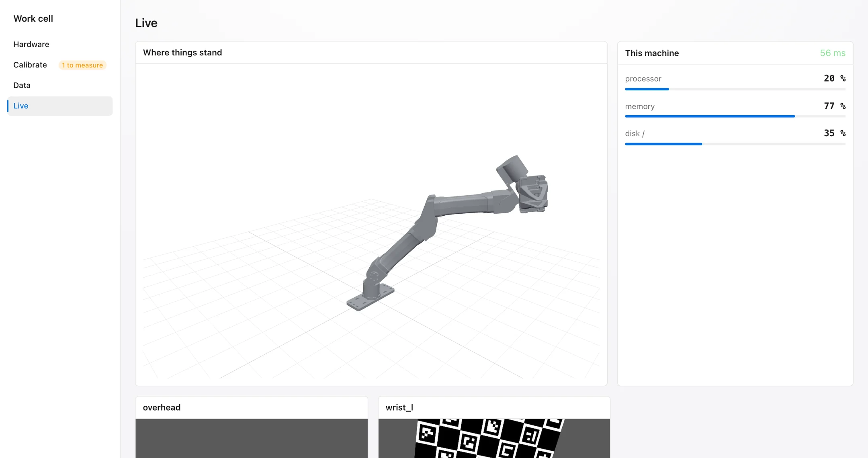This screenshot has width=868, height=458.
Task: Open the Data section
Action: coord(60,85)
